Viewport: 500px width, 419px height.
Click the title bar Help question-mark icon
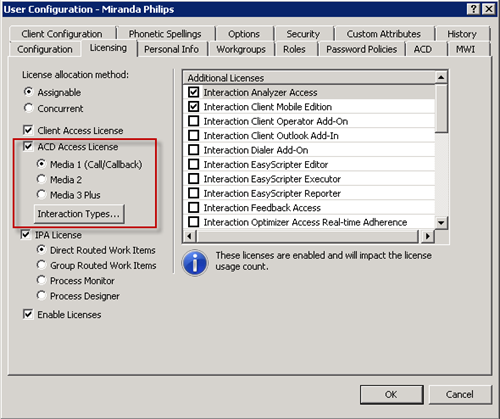[x=474, y=9]
